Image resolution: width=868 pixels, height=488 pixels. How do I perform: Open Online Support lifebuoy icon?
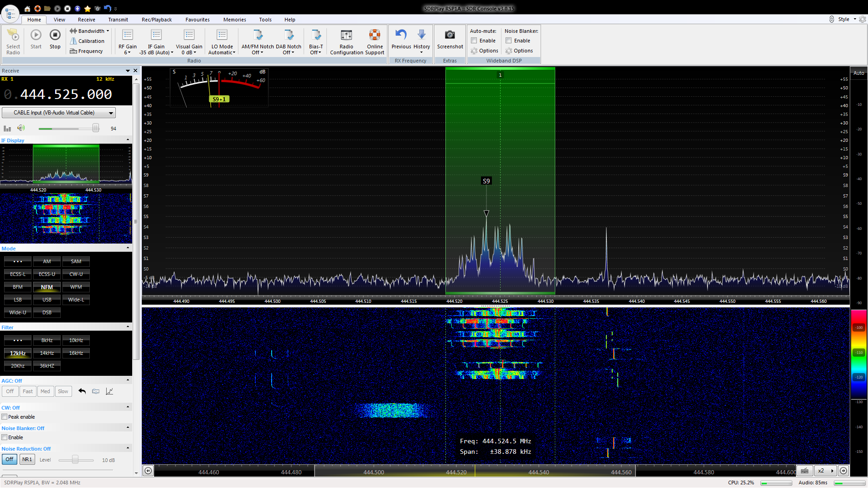tap(375, 35)
